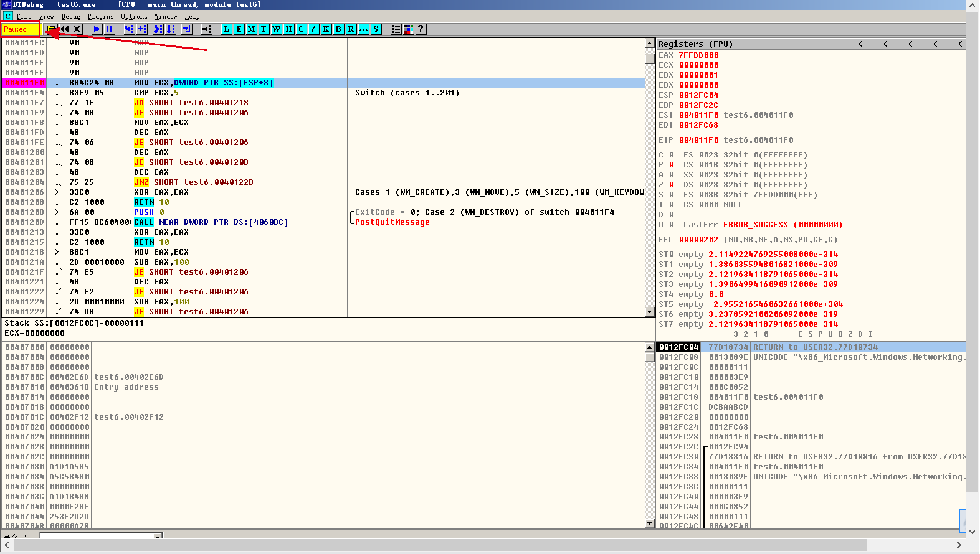The width and height of the screenshot is (980, 554).
Task: Open the Help menu
Action: point(192,17)
